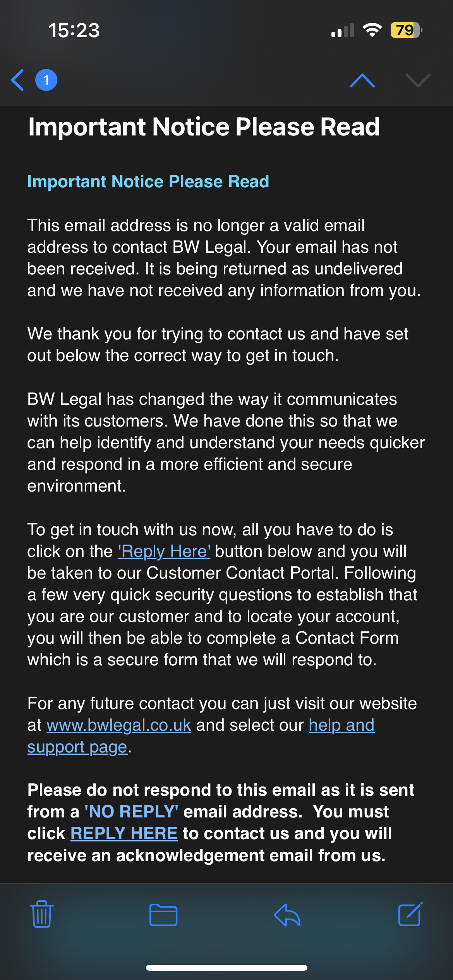Tap the back arrow to mailbox
453x980 pixels.
tap(18, 80)
